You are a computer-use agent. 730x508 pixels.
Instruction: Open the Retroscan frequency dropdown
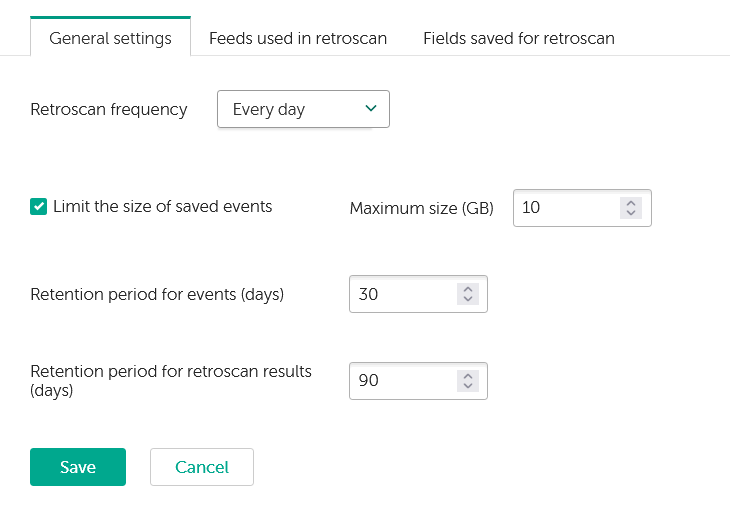pos(302,110)
